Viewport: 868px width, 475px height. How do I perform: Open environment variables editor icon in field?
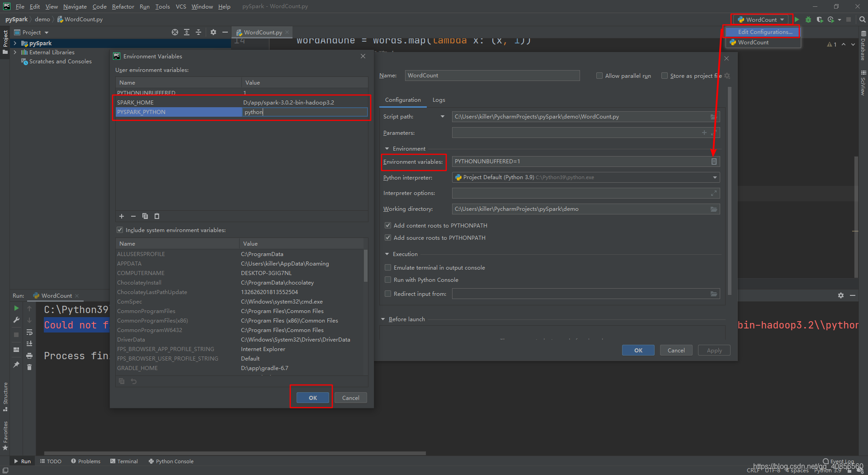[714, 161]
